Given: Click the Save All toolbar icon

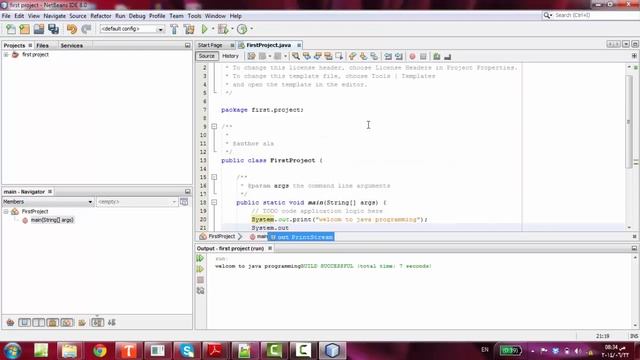Looking at the screenshot, I should point(53,29).
